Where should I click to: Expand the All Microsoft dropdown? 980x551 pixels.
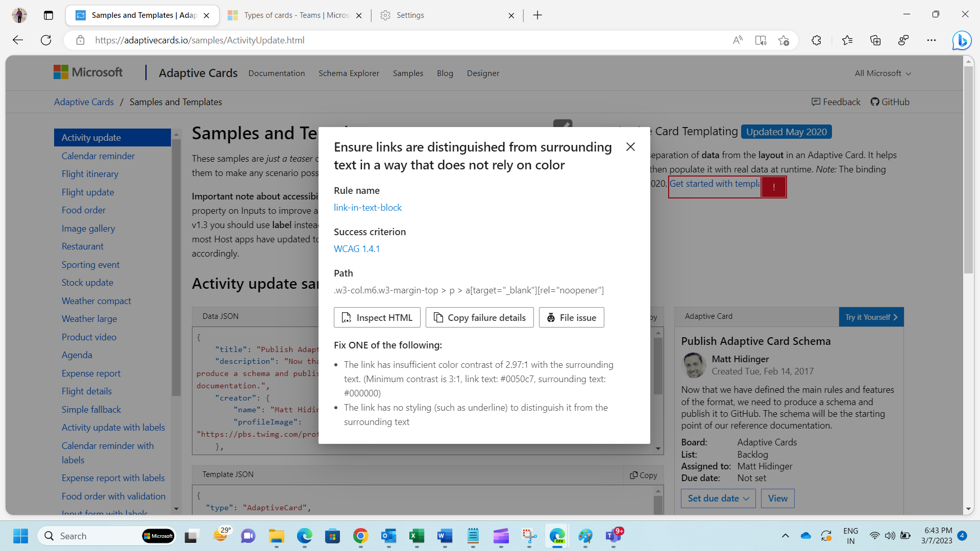click(883, 73)
